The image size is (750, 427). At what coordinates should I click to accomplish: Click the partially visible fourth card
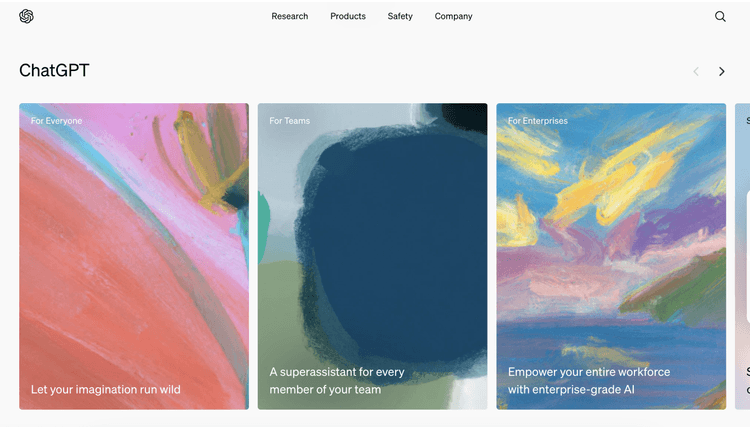coord(742,256)
